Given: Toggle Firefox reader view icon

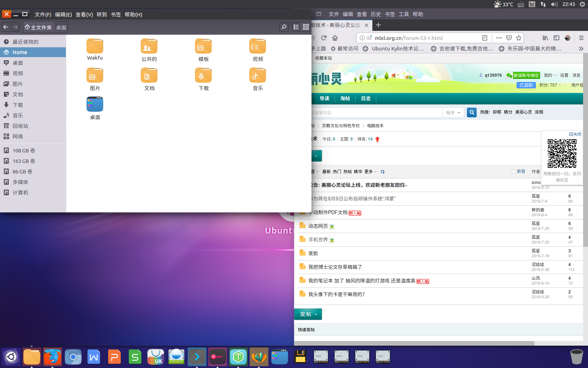Looking at the screenshot, I should (x=485, y=38).
